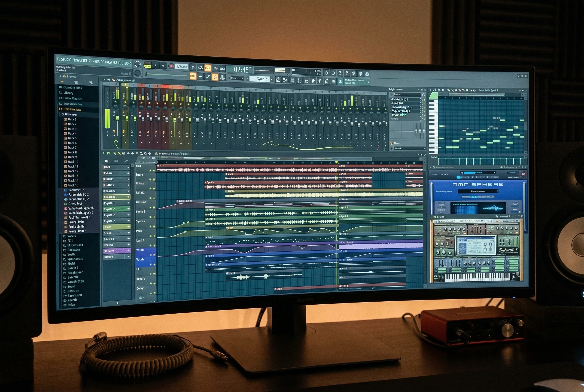This screenshot has height=392, width=584.
Task: Select the draw tool in the Piano Roll toolbar
Action: tap(449, 91)
